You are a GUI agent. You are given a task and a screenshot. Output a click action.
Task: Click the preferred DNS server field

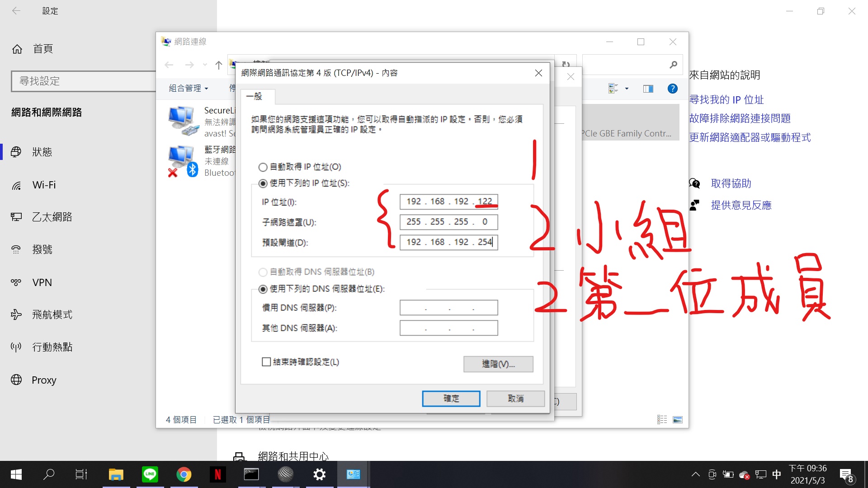coord(448,308)
